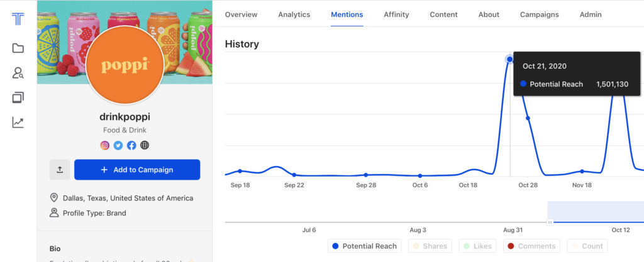Click the Dallas, Texas location text
Screen dimensions: 644x262
128,198
